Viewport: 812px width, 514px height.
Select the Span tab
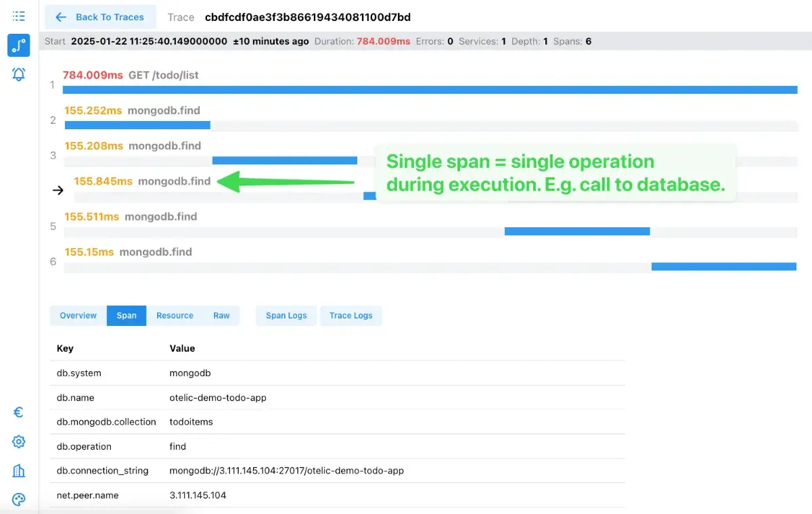tap(127, 316)
